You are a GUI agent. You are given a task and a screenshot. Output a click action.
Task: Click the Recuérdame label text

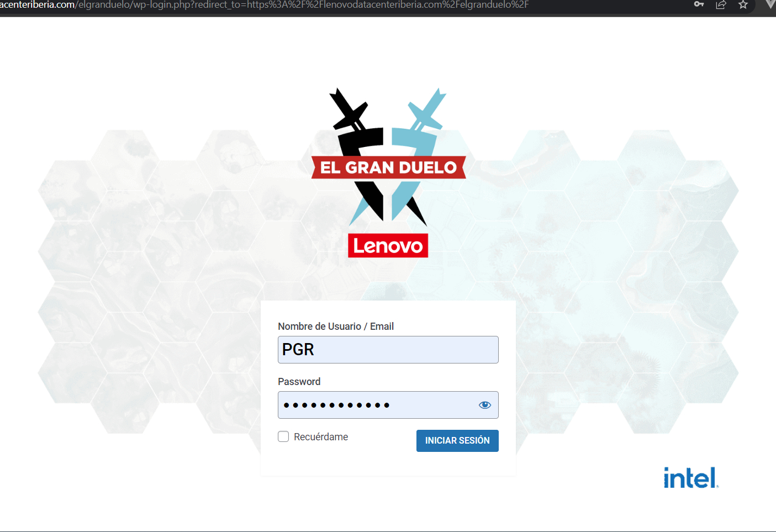(x=321, y=437)
